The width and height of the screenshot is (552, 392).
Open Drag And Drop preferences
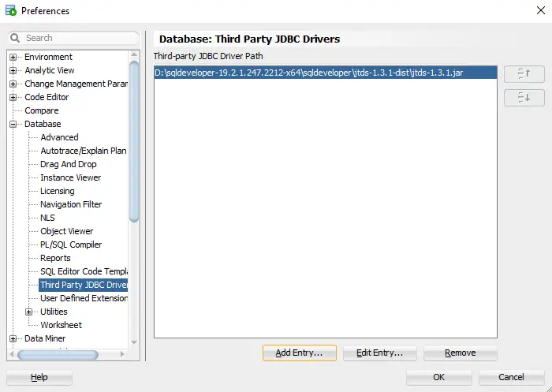coord(69,164)
